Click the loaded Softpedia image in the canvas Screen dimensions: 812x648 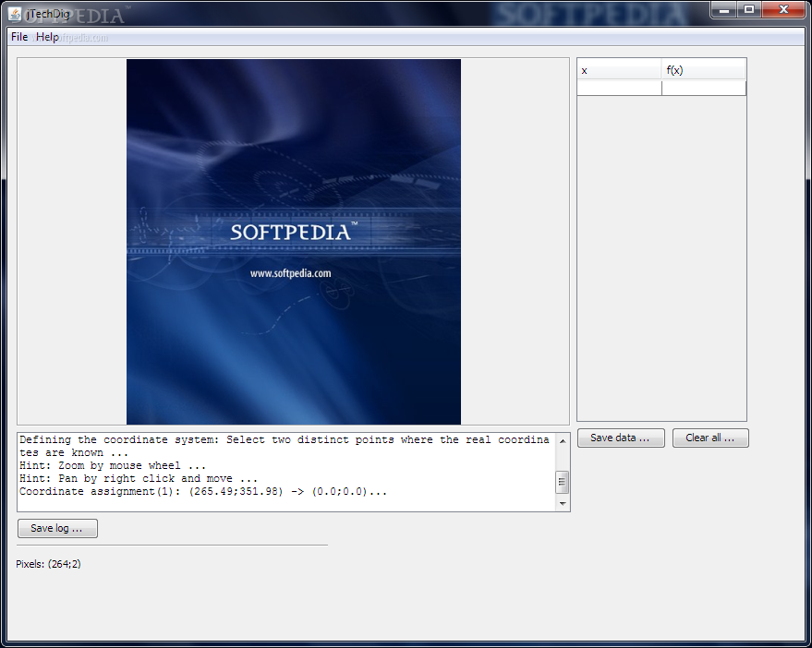coord(294,242)
